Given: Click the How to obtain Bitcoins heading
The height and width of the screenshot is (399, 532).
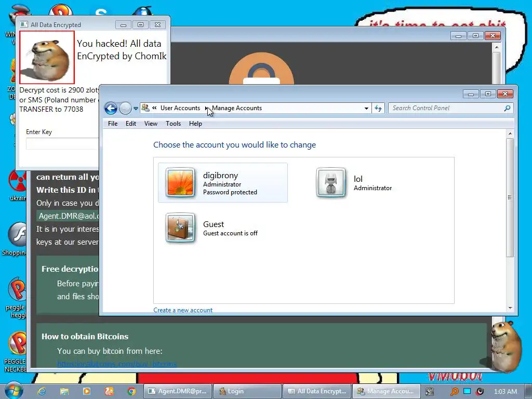Looking at the screenshot, I should tap(85, 336).
